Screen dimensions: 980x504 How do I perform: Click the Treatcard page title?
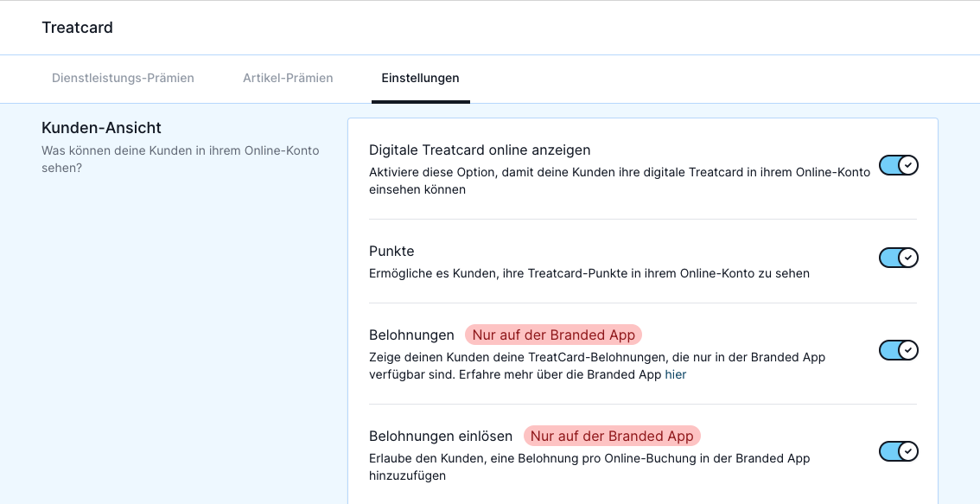click(x=78, y=28)
